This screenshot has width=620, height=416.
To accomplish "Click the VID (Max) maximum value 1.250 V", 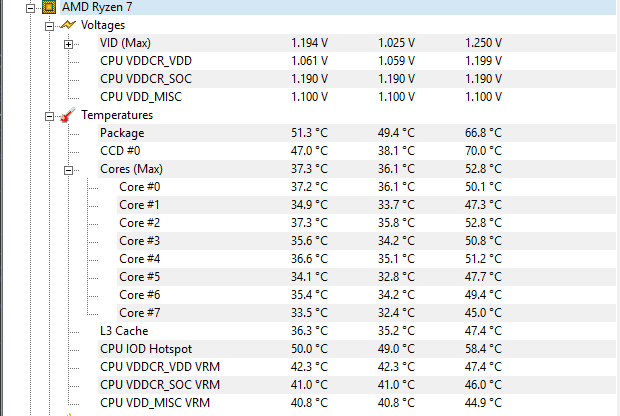I will pos(484,43).
